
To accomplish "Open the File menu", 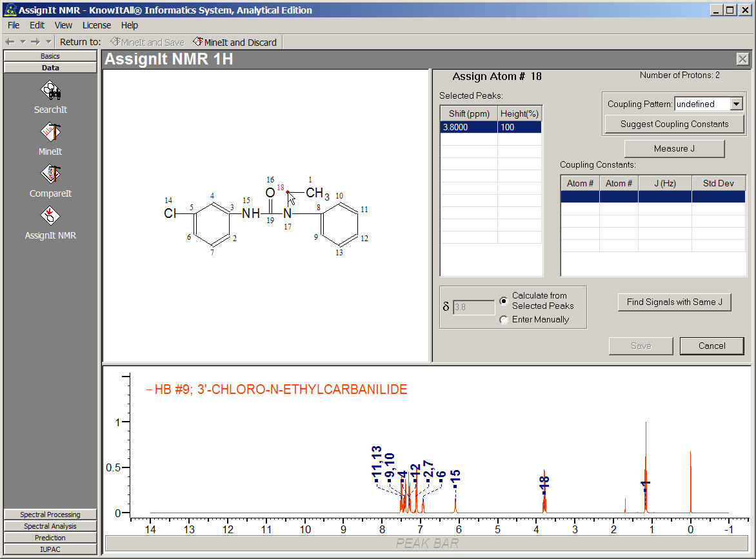I will (x=14, y=25).
